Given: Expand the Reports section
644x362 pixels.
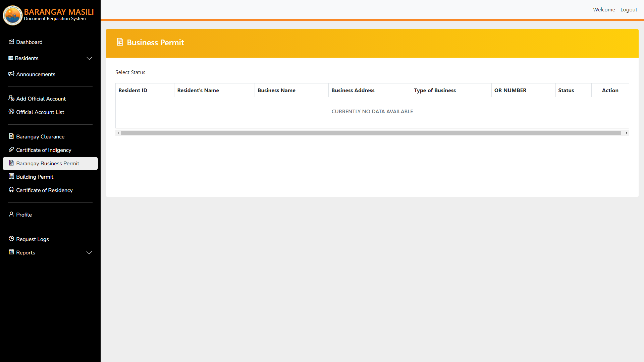Looking at the screenshot, I should point(89,253).
